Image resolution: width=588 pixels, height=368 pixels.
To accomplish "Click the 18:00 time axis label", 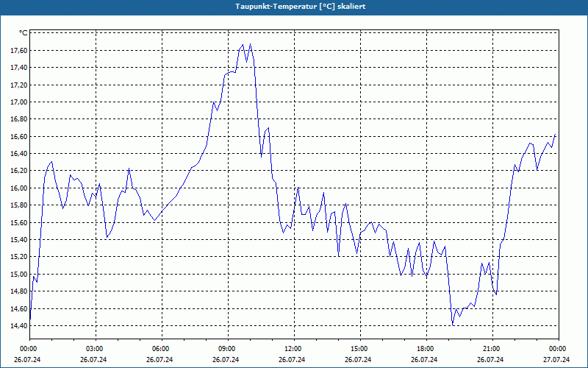I will pos(426,349).
